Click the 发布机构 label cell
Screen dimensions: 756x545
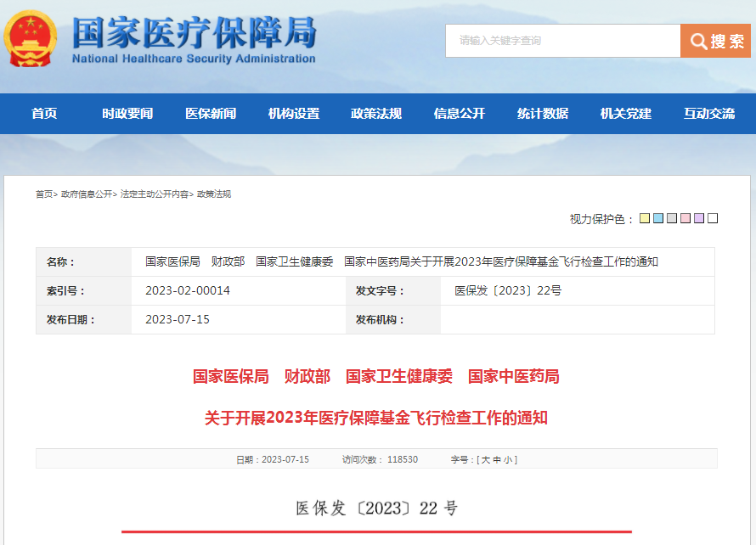[x=393, y=319]
